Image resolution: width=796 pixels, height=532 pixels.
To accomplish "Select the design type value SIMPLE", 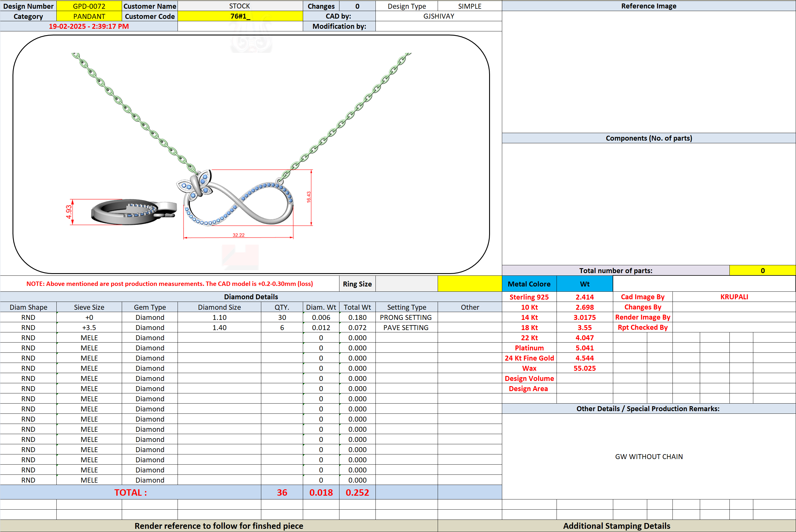I will tap(470, 6).
